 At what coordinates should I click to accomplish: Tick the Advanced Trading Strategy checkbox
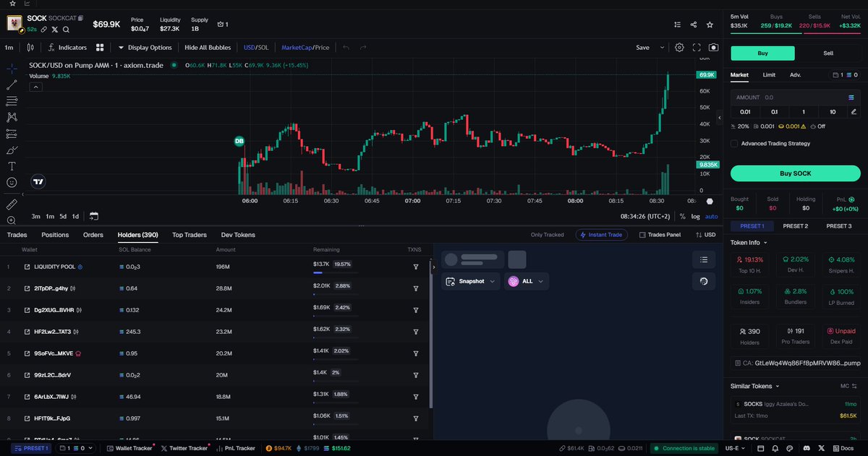coord(734,143)
